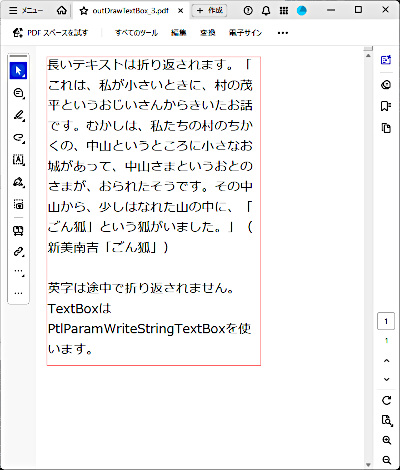The width and height of the screenshot is (400, 470).
Task: Click the current page number box
Action: tap(386, 321)
